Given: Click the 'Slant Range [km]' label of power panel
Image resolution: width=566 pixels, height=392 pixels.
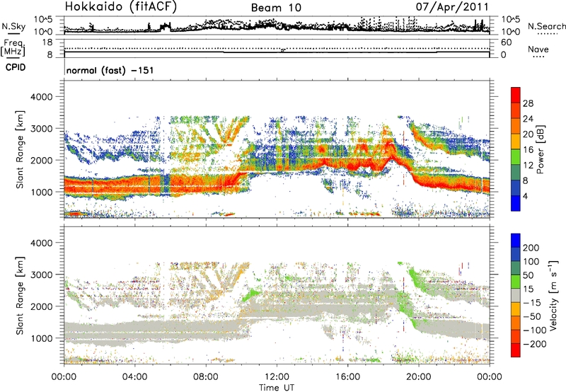Looking at the screenshot, I should (20, 149).
